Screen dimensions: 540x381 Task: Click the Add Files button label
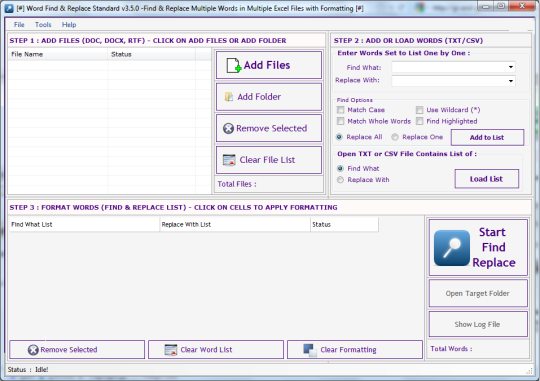[267, 65]
